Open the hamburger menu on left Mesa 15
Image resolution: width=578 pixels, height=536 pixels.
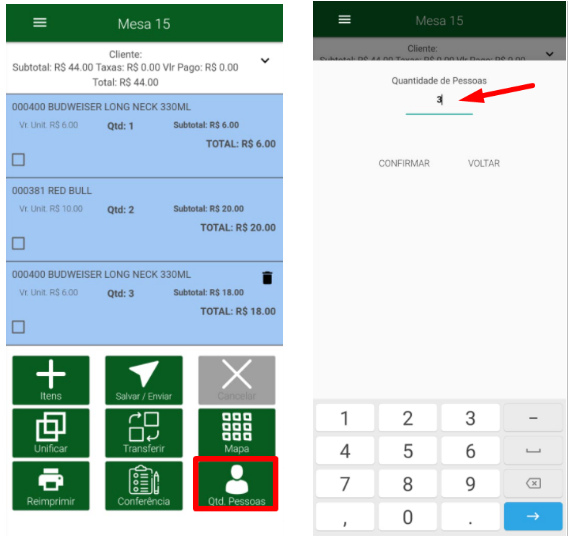coord(40,23)
